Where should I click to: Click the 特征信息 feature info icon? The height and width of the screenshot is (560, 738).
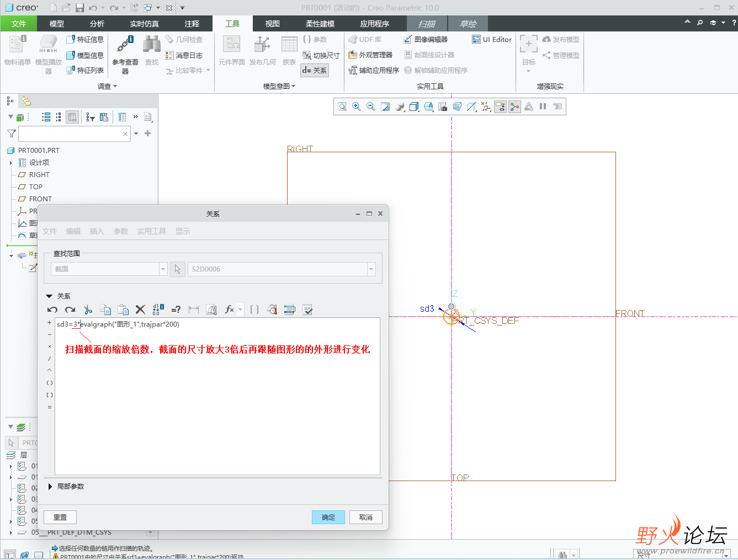(71, 40)
